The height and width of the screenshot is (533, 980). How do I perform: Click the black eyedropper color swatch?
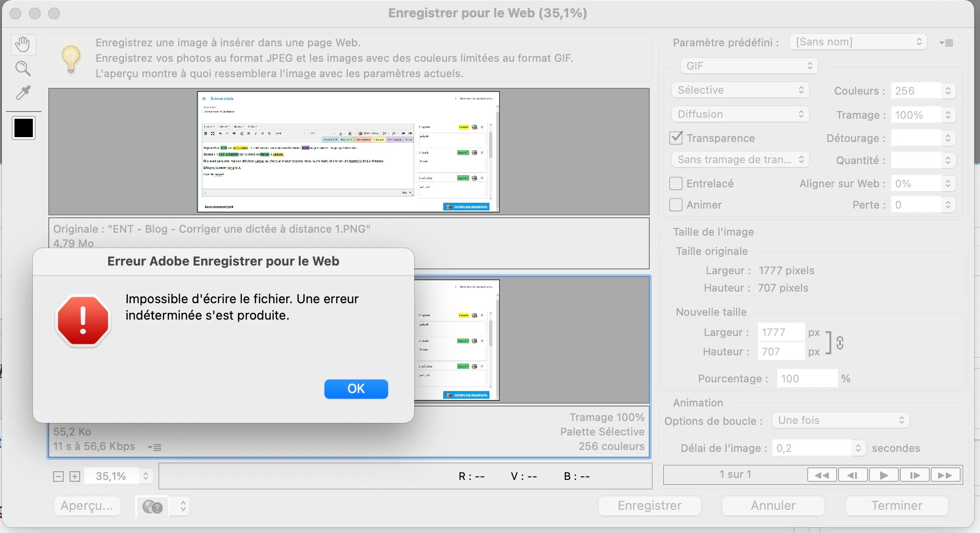[24, 128]
